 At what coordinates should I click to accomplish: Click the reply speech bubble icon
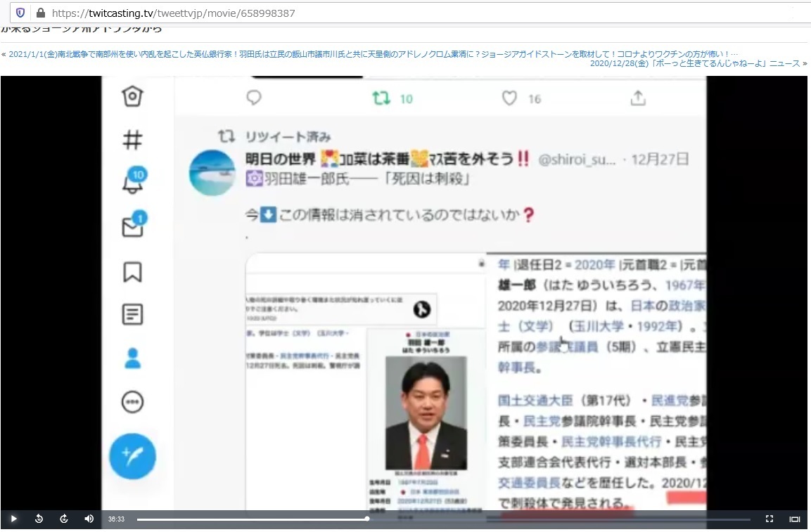click(254, 98)
